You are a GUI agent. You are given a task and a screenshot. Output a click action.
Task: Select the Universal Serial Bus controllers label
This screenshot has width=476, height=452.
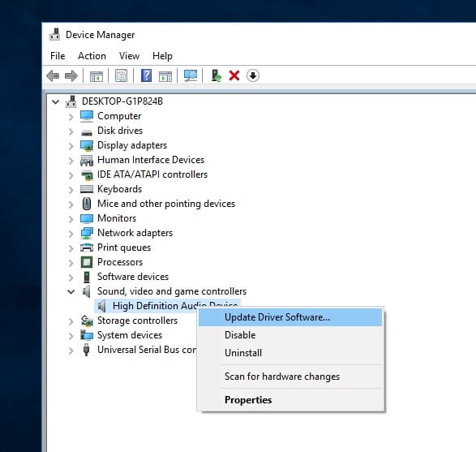pos(147,350)
